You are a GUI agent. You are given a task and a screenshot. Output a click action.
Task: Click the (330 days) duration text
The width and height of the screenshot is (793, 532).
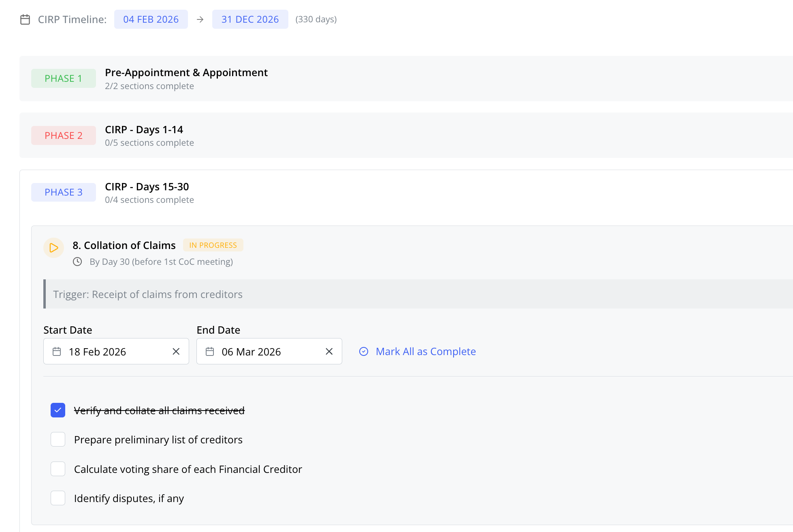point(316,19)
